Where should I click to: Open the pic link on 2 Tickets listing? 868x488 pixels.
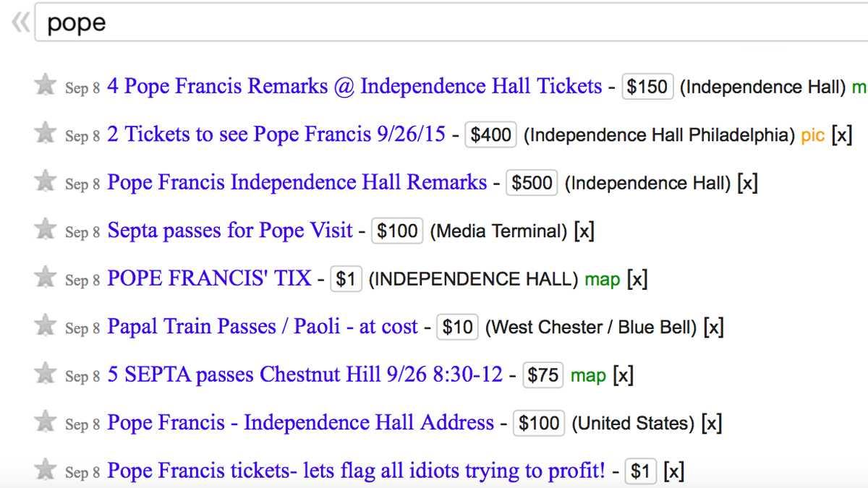pyautogui.click(x=813, y=136)
